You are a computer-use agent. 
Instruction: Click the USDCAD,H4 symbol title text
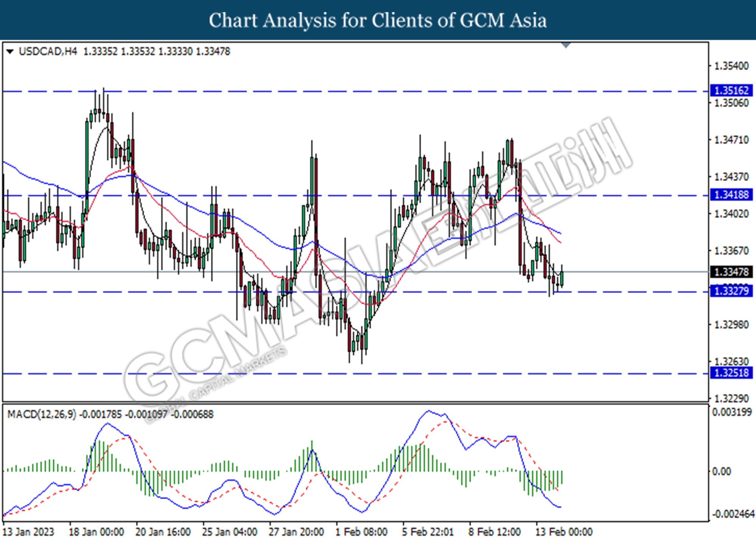coord(48,51)
